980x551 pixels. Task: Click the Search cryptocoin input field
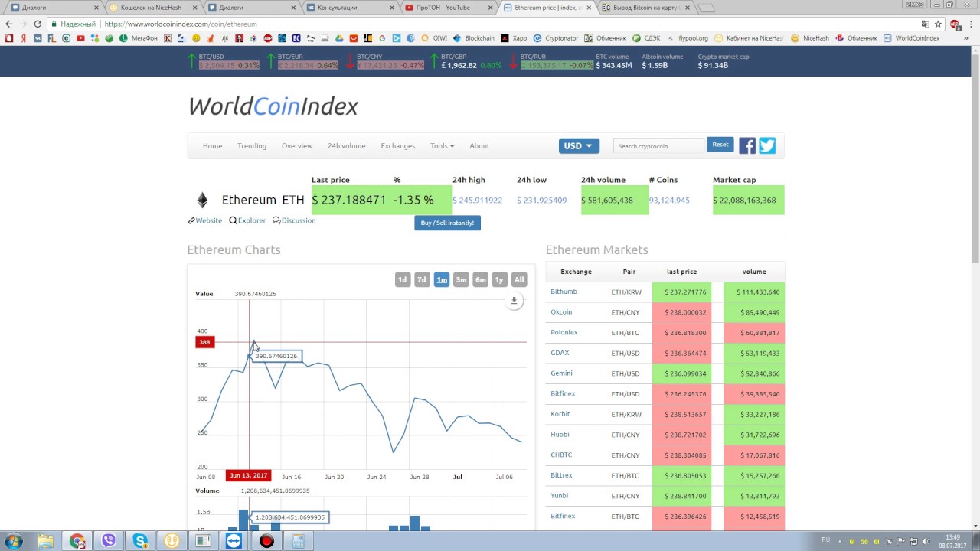(x=658, y=146)
